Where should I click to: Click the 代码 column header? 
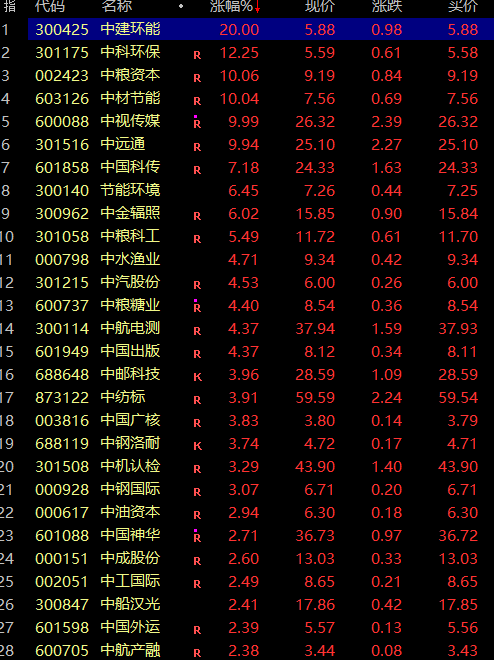tap(50, 6)
